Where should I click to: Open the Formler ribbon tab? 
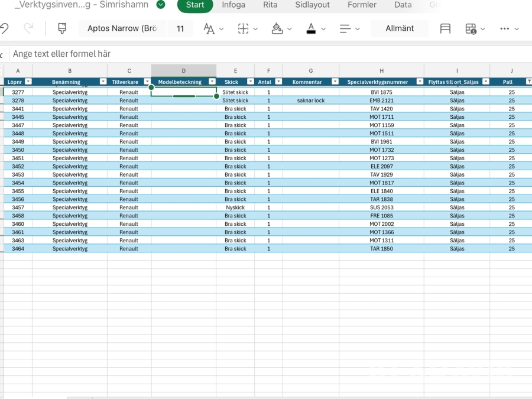point(362,5)
